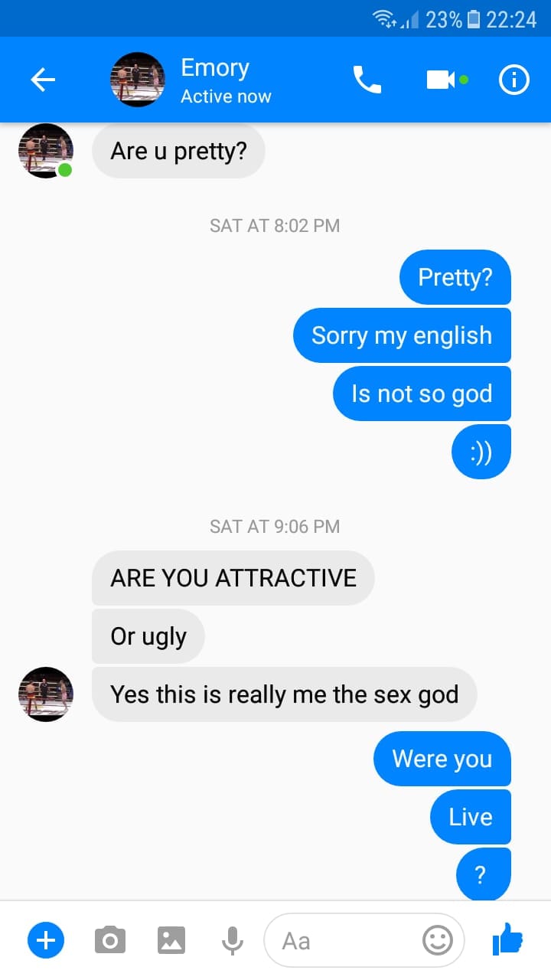
Task: Tap the back arrow in header
Action: 43,80
